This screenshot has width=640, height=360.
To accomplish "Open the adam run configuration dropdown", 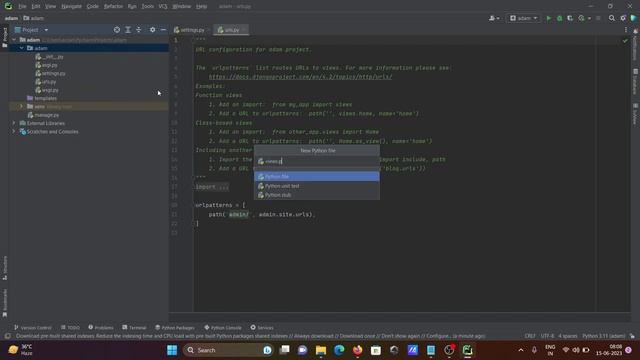I will click(523, 18).
